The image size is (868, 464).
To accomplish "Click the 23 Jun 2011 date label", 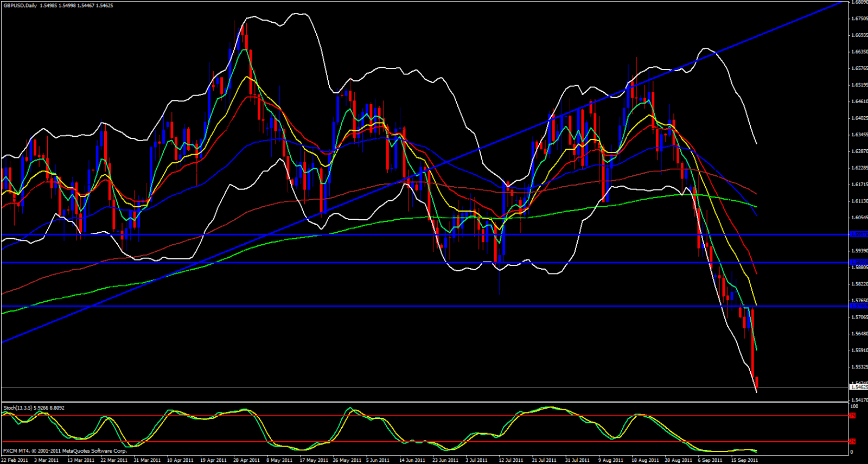I will [445, 460].
